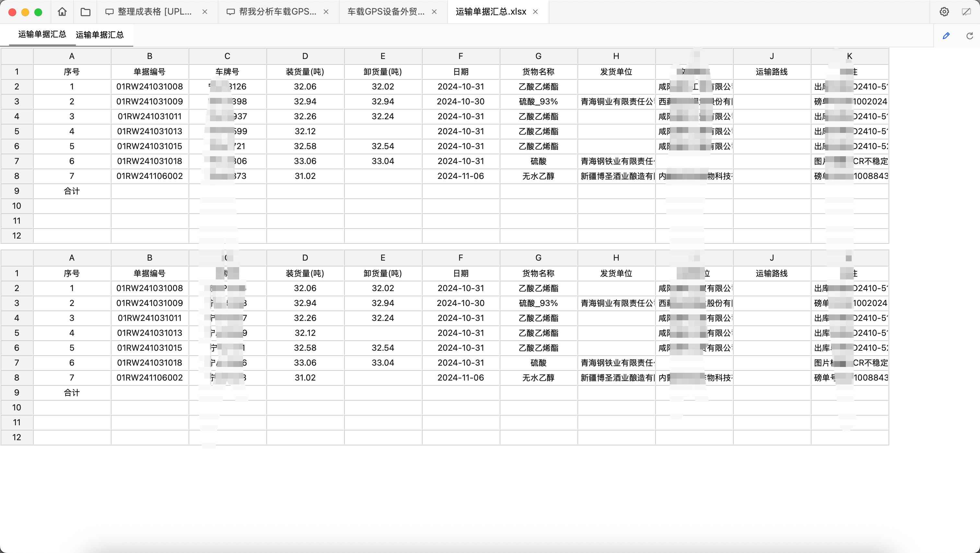
Task: Click 2024-10-30 date cell in top table
Action: [x=461, y=101]
